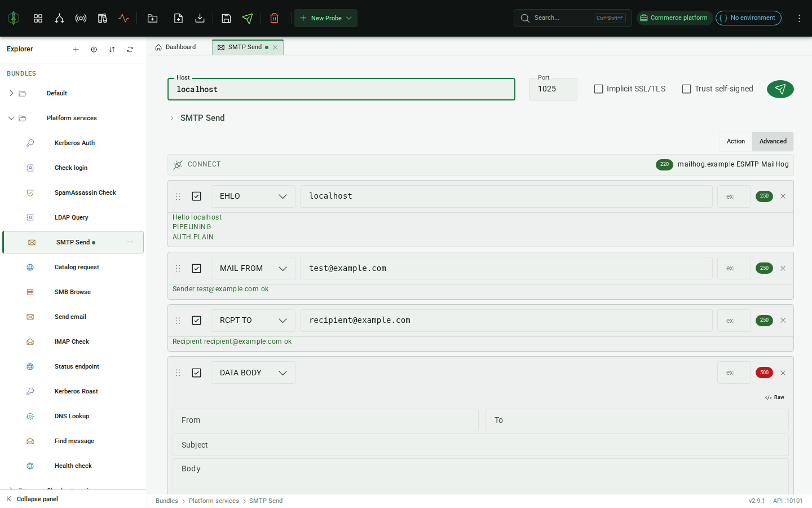Click the new folder bundle icon
This screenshot has width=812, height=508.
pos(152,18)
